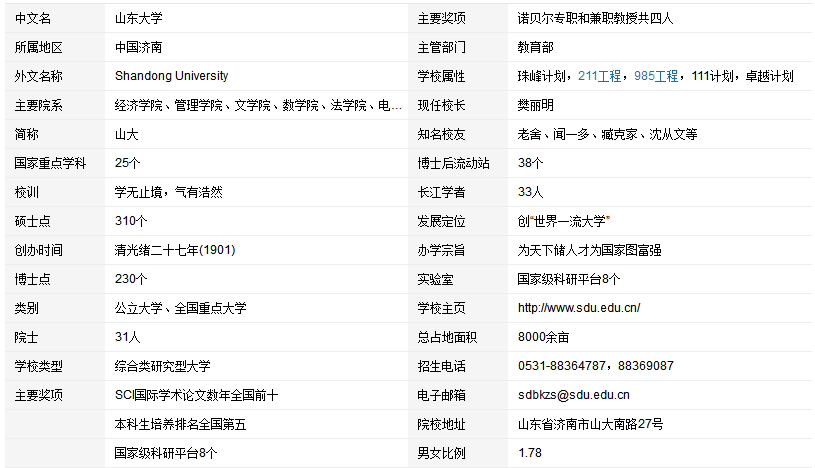Select the text 诺贝尔专职和兼职教授共四人
Image resolution: width=815 pixels, height=468 pixels.
pos(595,19)
